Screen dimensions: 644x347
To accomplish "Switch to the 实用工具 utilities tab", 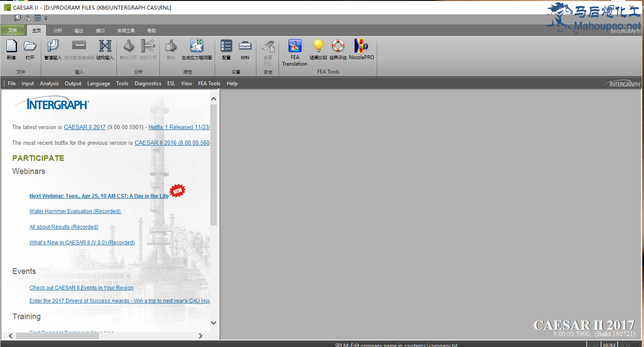I will (x=126, y=30).
